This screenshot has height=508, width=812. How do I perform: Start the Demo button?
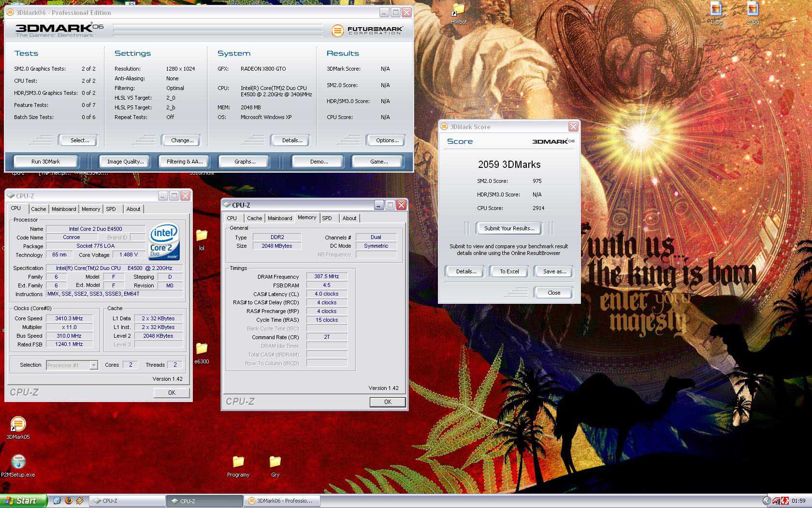(x=319, y=162)
